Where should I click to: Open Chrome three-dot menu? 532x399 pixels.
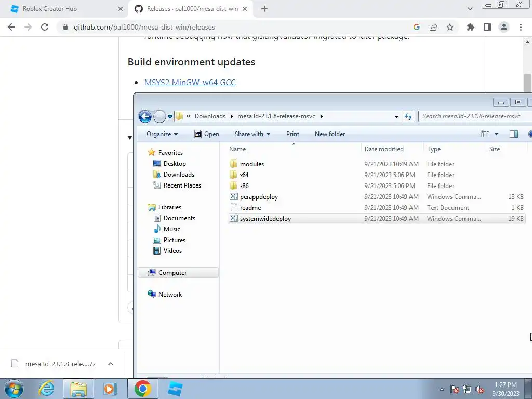click(521, 27)
